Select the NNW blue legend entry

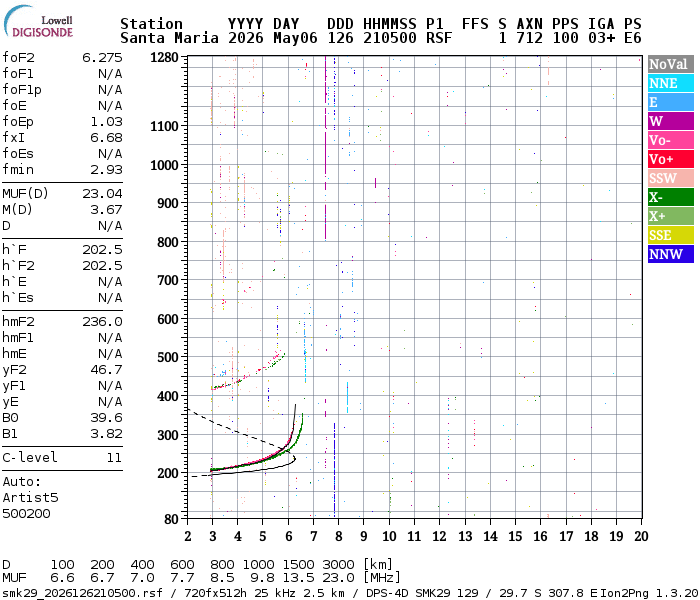coord(671,254)
